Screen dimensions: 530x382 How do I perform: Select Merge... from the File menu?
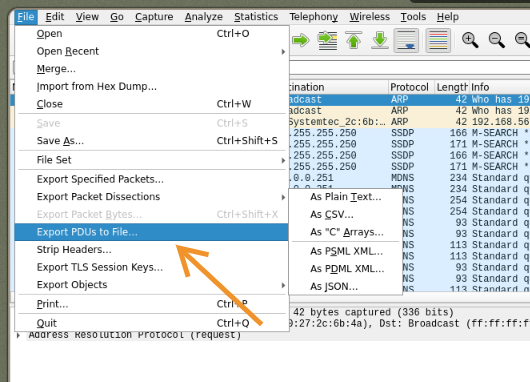pyautogui.click(x=152, y=69)
